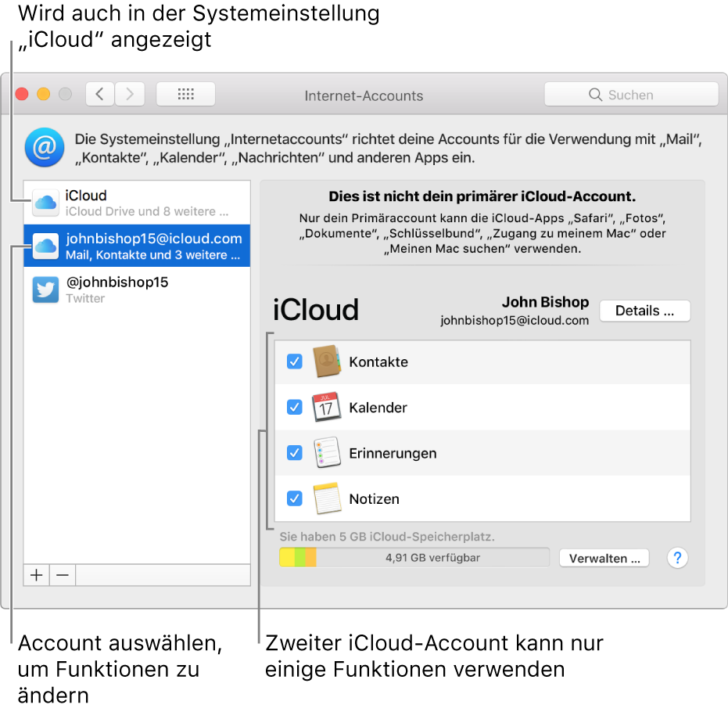728x712 pixels.
Task: Click the John Bishop name text
Action: (x=545, y=302)
